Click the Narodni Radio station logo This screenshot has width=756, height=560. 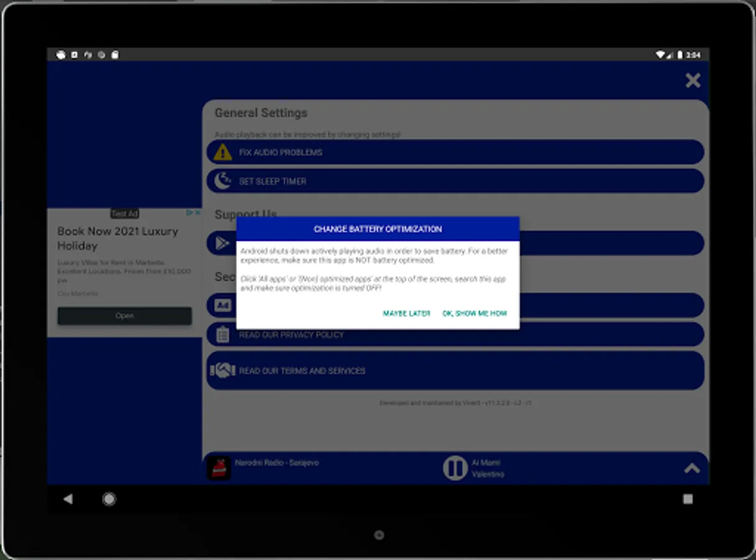tap(219, 468)
